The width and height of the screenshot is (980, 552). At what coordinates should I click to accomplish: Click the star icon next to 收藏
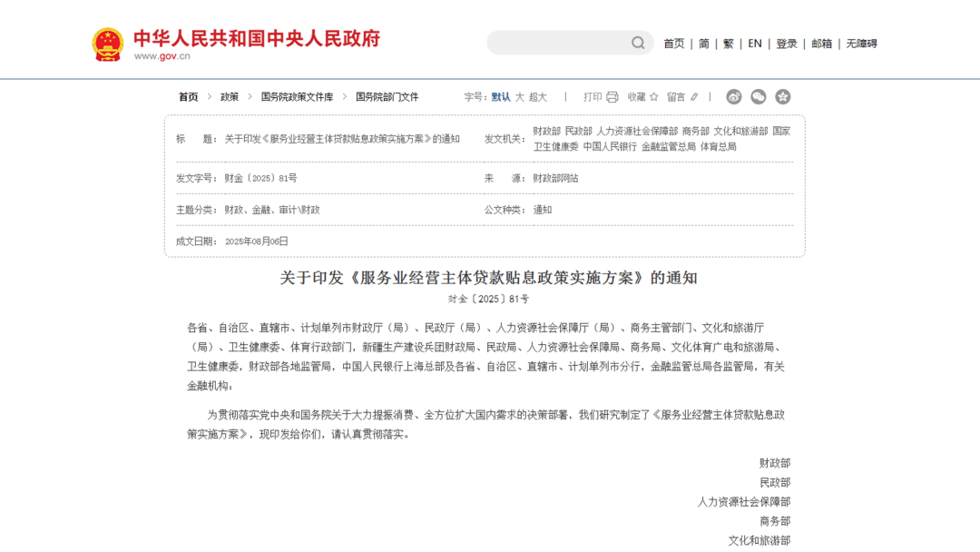coord(653,97)
